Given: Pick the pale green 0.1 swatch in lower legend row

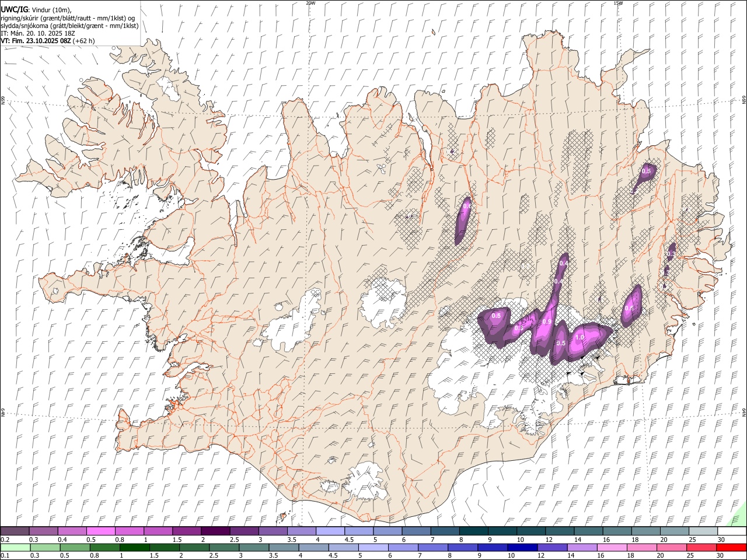Looking at the screenshot, I should pyautogui.click(x=15, y=548).
